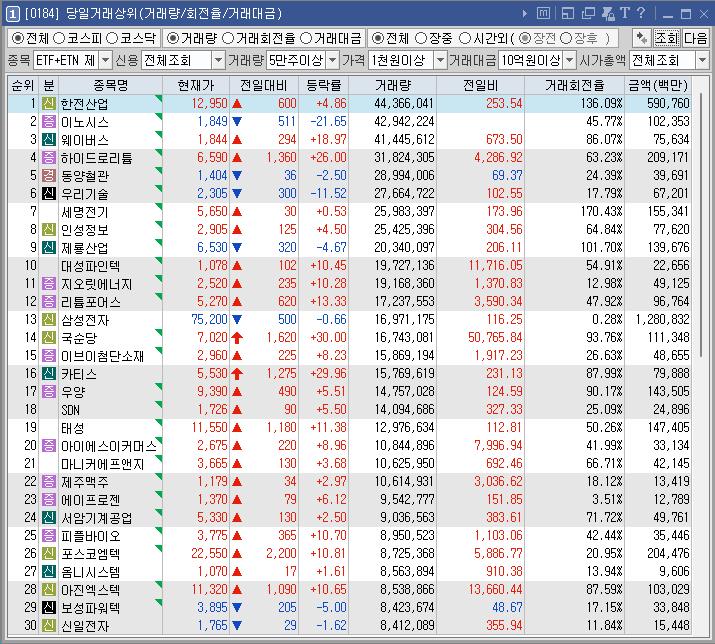Click the vertical scrollbar on the table
Screen dimensions: 715x644
click(700, 226)
